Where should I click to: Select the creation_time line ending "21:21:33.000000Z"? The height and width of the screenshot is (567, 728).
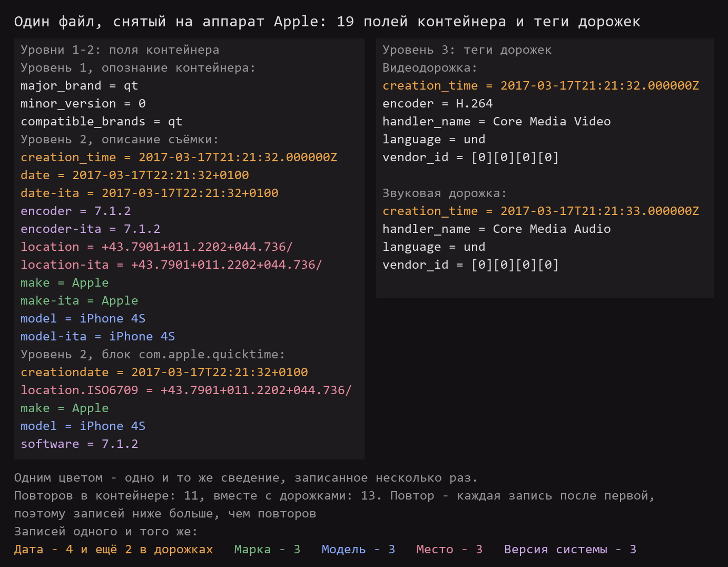540,211
